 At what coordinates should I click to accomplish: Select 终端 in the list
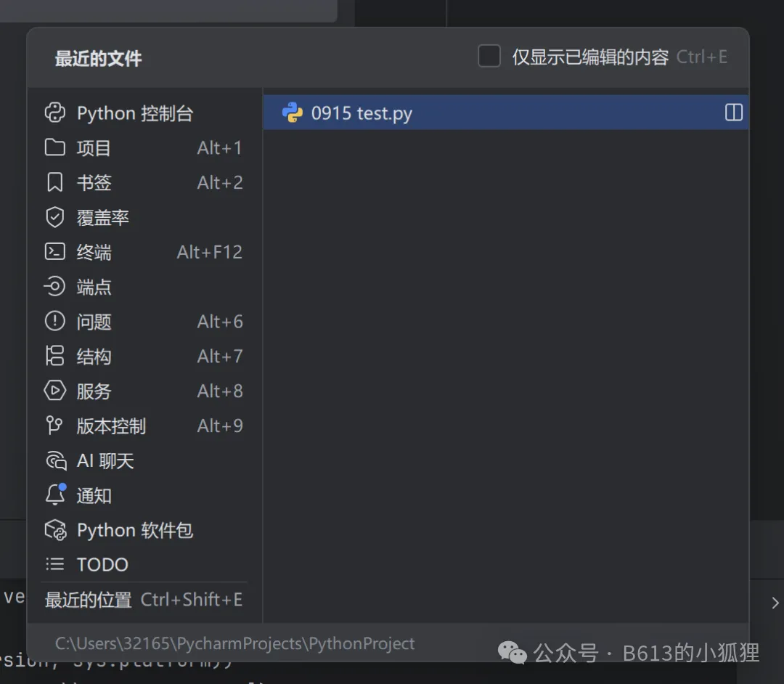click(144, 251)
